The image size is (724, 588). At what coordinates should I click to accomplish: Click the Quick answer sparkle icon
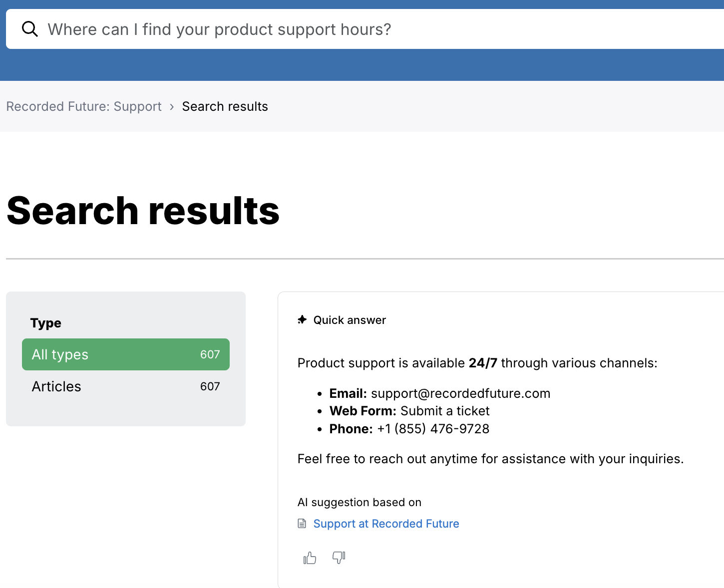pyautogui.click(x=302, y=319)
